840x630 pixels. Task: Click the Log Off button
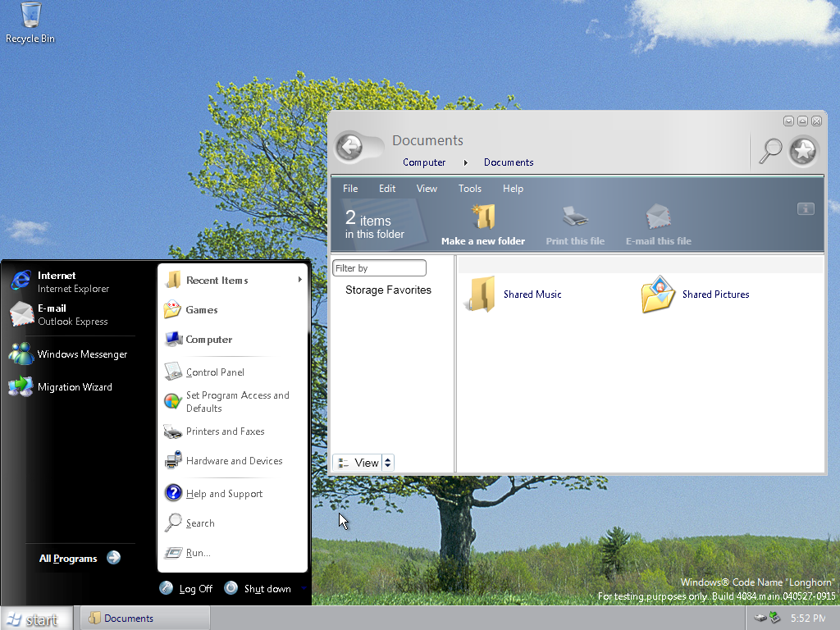point(187,588)
